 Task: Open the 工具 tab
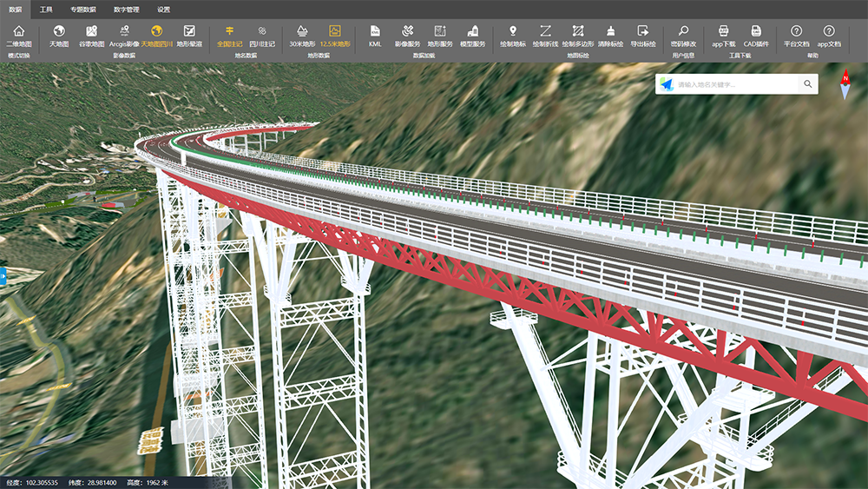(46, 10)
